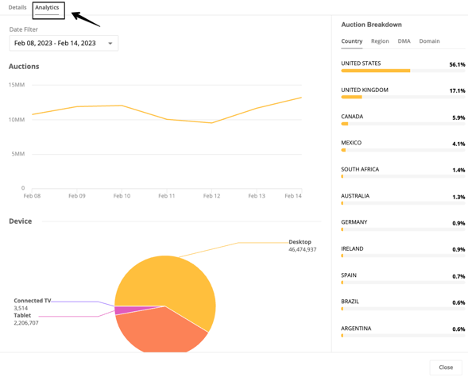Click the Feb 12 point on Auctions line
The image size is (468, 377).
[x=211, y=123]
